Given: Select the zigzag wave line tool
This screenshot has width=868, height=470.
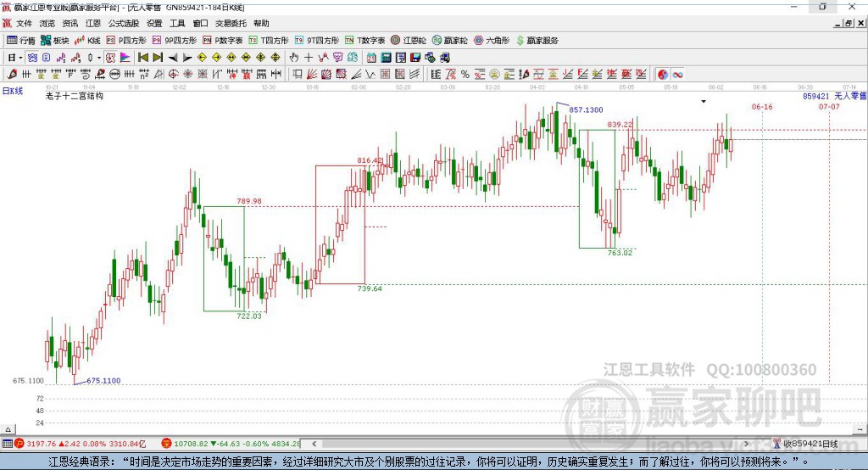Looking at the screenshot, I should point(370,75).
